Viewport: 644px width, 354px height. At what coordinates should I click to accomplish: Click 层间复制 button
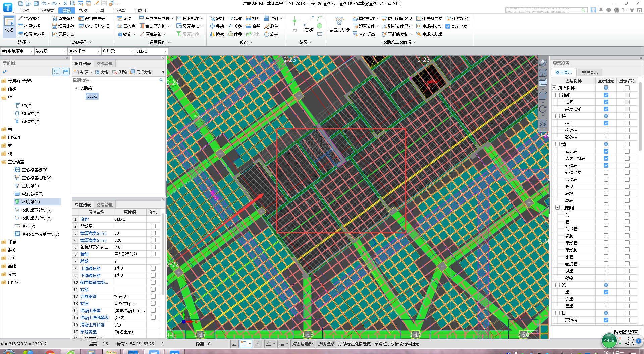(x=141, y=72)
